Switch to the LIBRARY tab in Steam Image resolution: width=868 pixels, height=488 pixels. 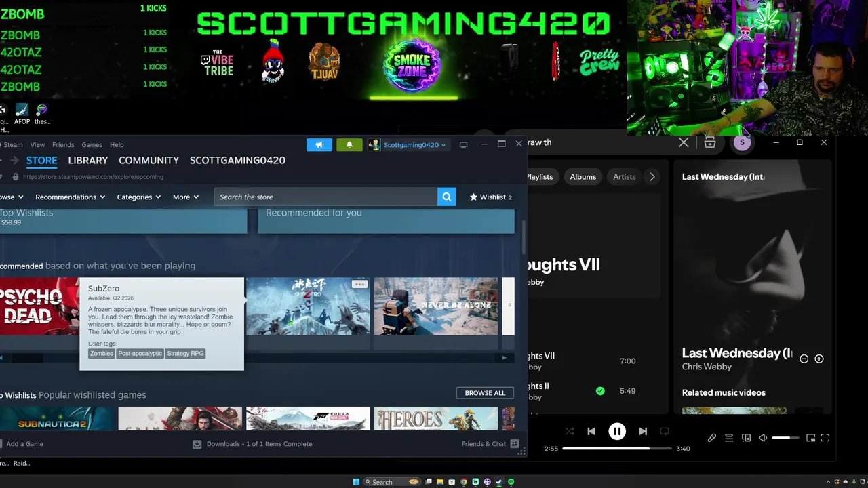pos(88,161)
